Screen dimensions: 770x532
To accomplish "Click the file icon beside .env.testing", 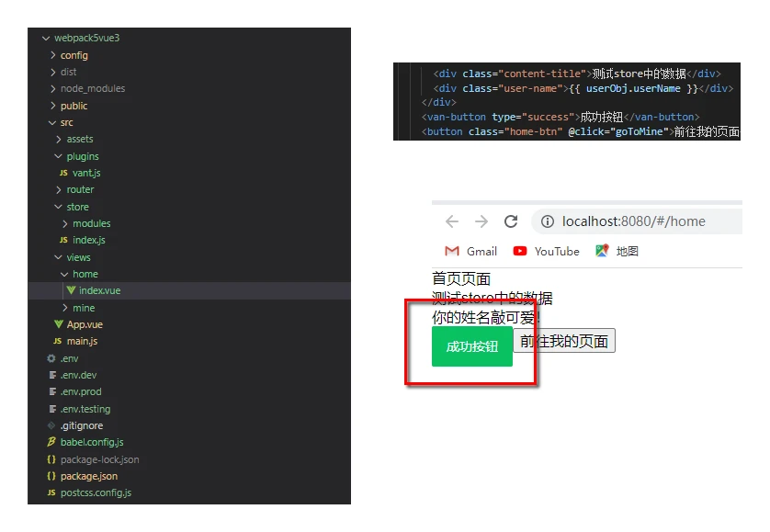I will 52,409.
